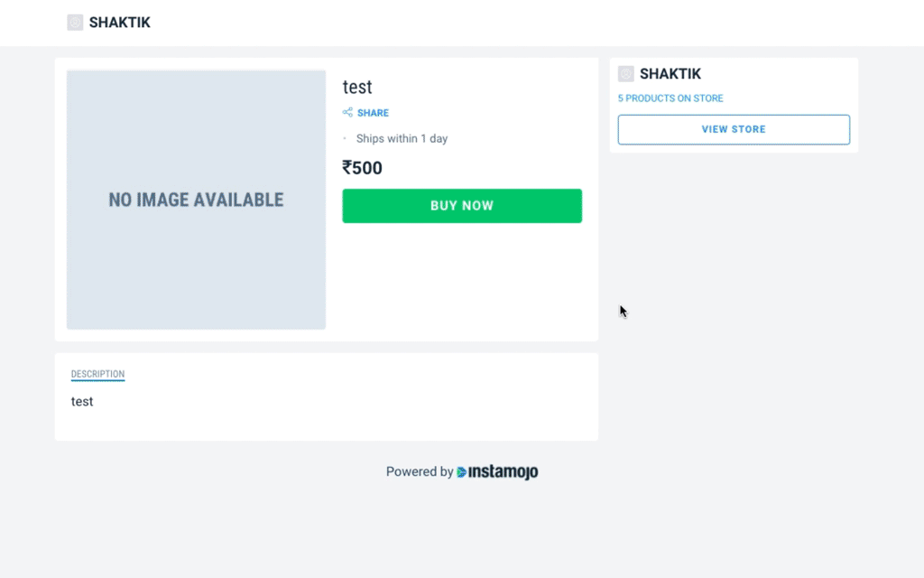This screenshot has height=578, width=924.
Task: Click the BUY NOW button
Action: click(462, 206)
